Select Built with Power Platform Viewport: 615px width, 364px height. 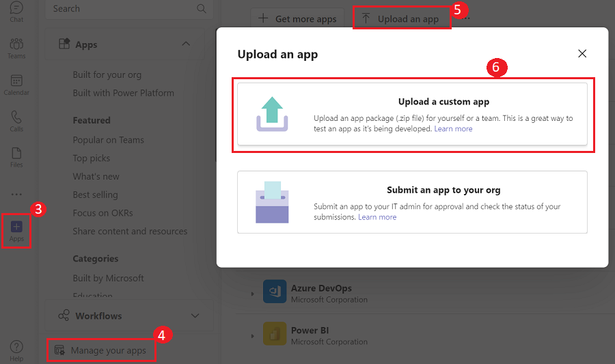(x=124, y=93)
